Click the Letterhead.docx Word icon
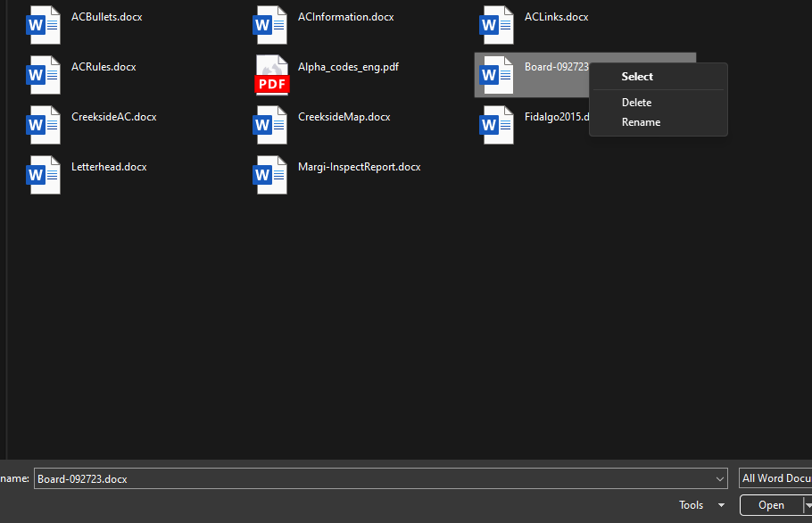This screenshot has height=523, width=812. click(43, 175)
